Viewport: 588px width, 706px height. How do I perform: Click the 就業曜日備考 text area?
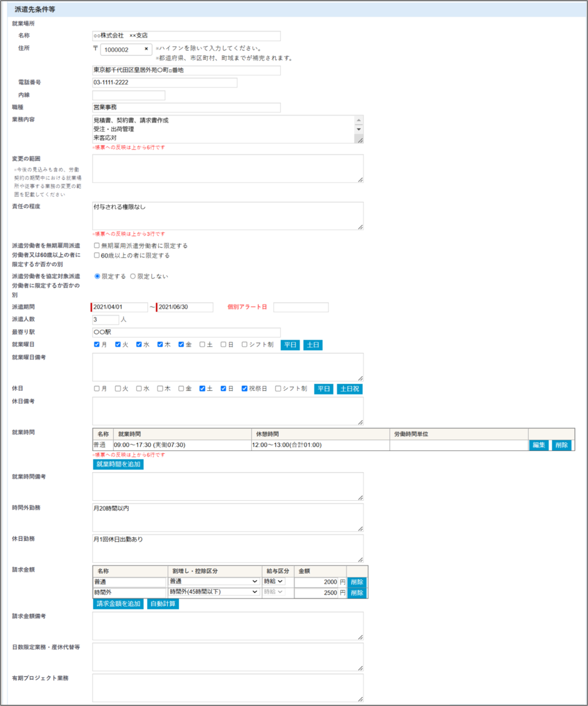pos(228,368)
